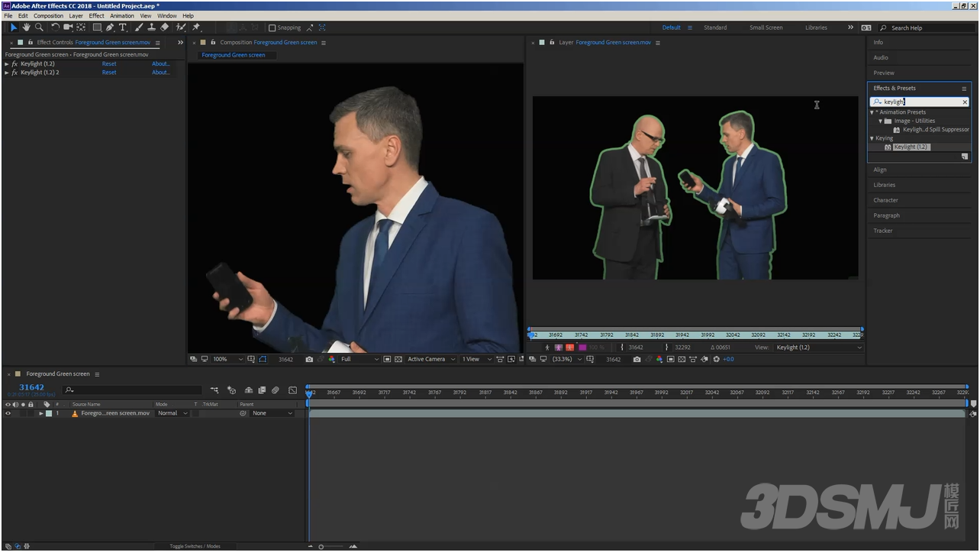Toggle the Layer panel lock

[551, 43]
